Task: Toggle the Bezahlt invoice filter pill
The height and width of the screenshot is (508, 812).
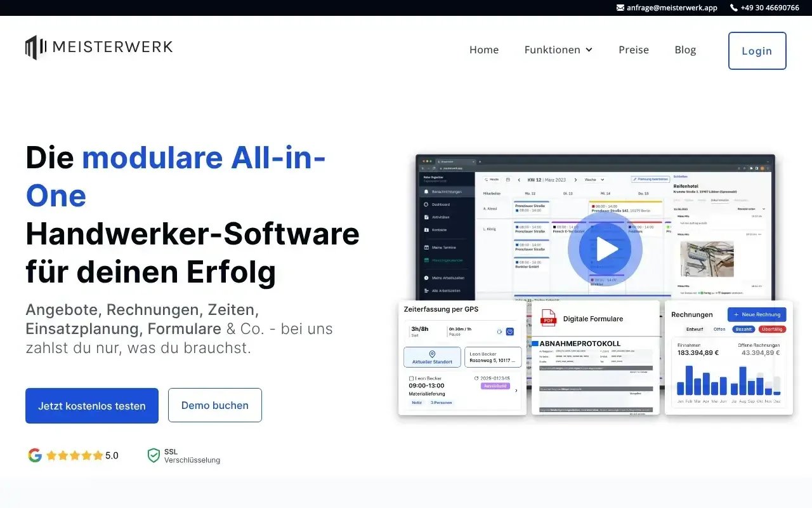Action: coord(743,329)
